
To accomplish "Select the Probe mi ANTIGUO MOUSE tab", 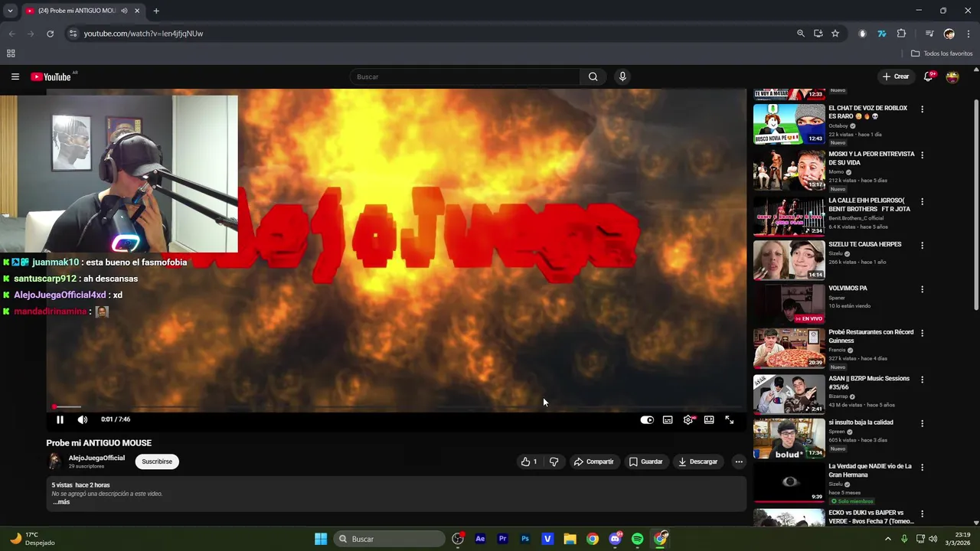I will [x=82, y=11].
